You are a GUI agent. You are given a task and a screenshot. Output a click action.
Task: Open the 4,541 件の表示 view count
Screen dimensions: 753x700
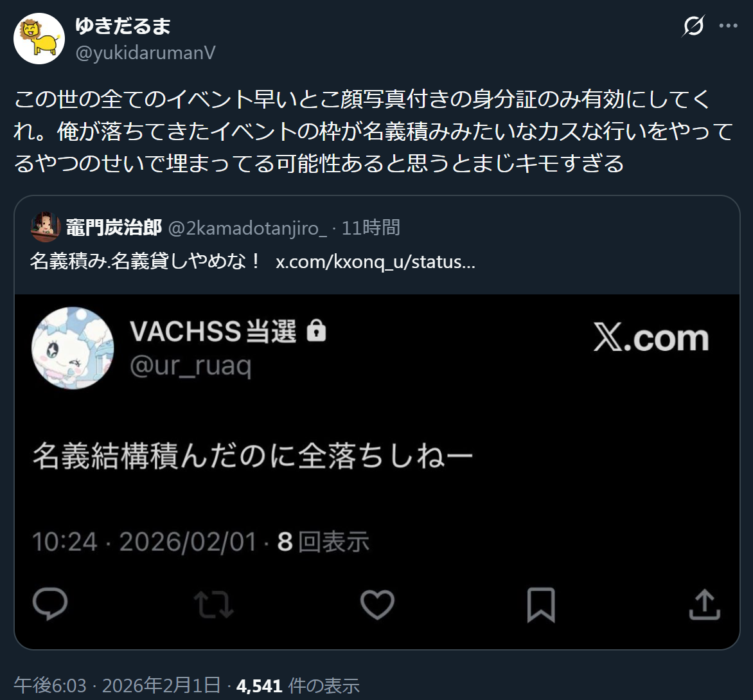click(x=297, y=686)
